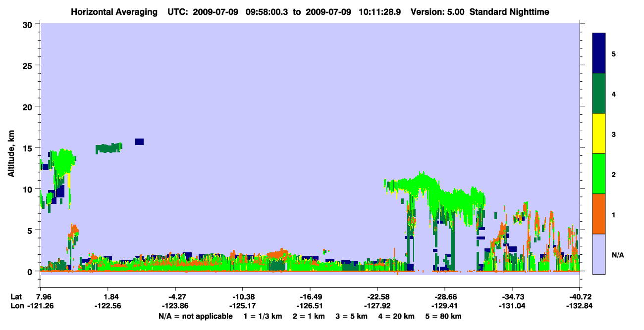Click the bright green color bar segment labeled 2
Image resolution: width=644 pixels, height=330 pixels.
coord(599,174)
